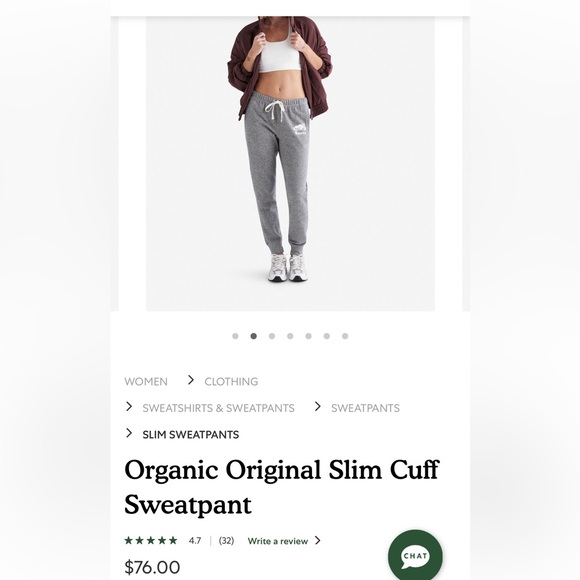Open SWEATSHIRTS & SWEATPANTS breadcrumb link
Viewport: 580px width, 580px height.
[218, 408]
